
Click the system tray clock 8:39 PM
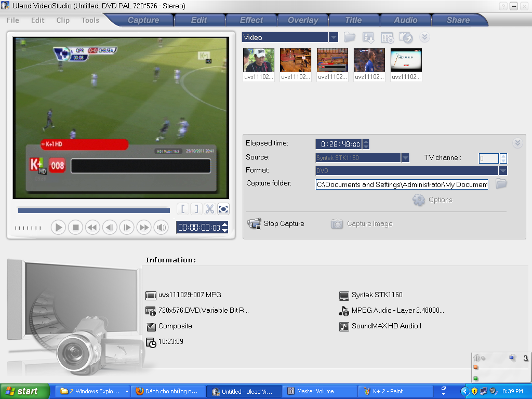(512, 391)
